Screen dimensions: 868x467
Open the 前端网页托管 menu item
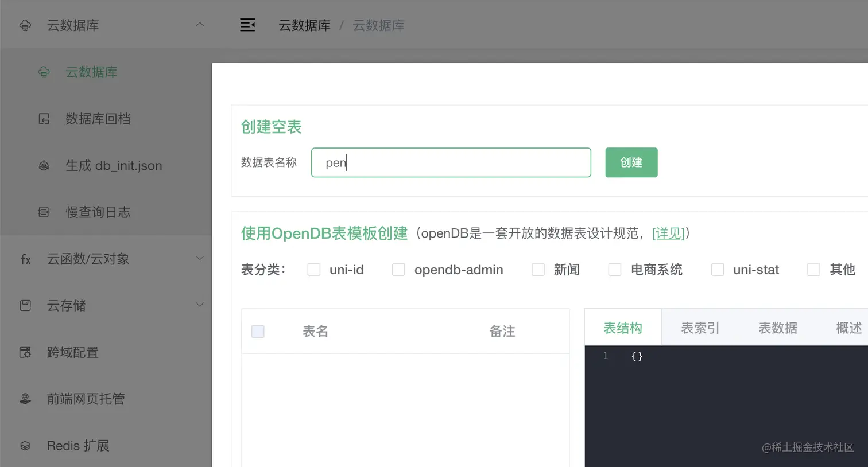[x=106, y=399]
